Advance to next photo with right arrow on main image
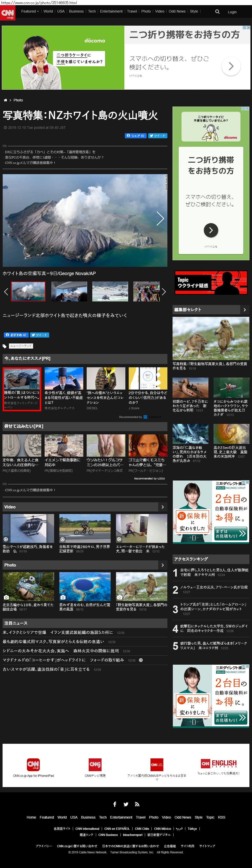This screenshot has height=868, width=252. tap(160, 219)
